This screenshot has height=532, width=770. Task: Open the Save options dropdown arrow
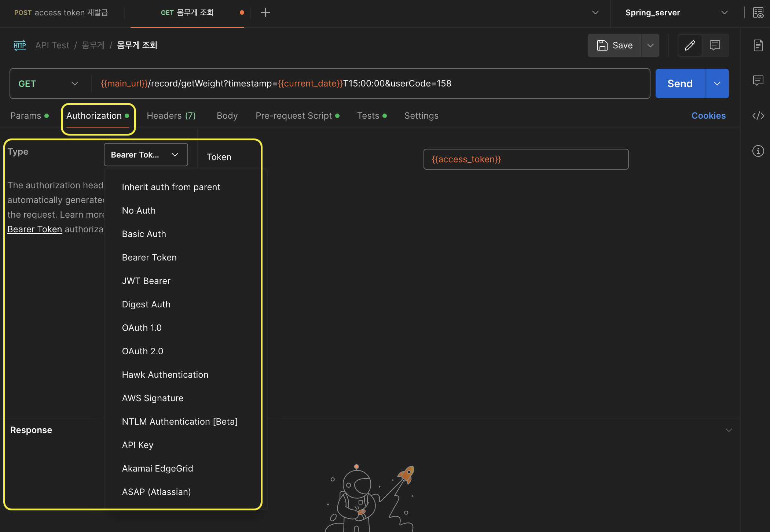[650, 45]
